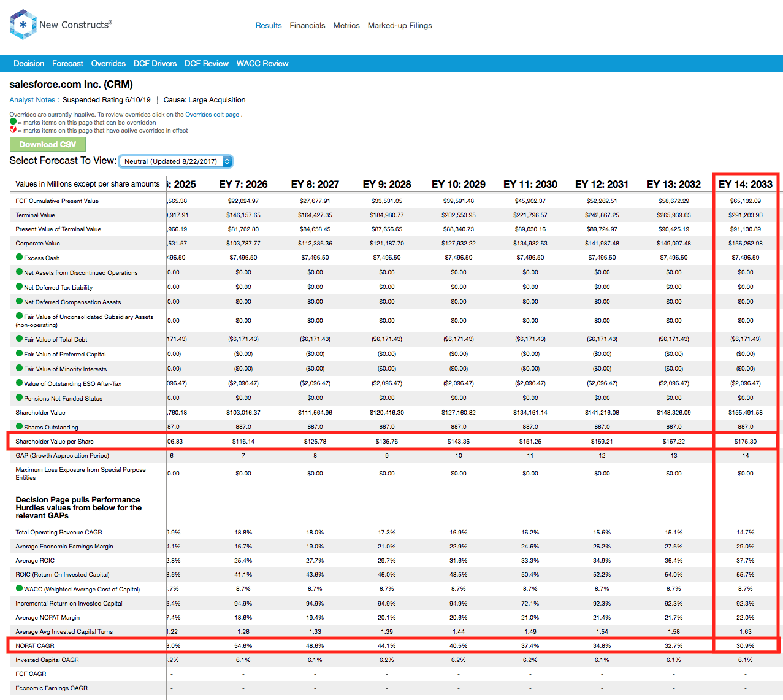Click the '$156,262.98' corporate value cell
The height and width of the screenshot is (700, 783).
(746, 244)
